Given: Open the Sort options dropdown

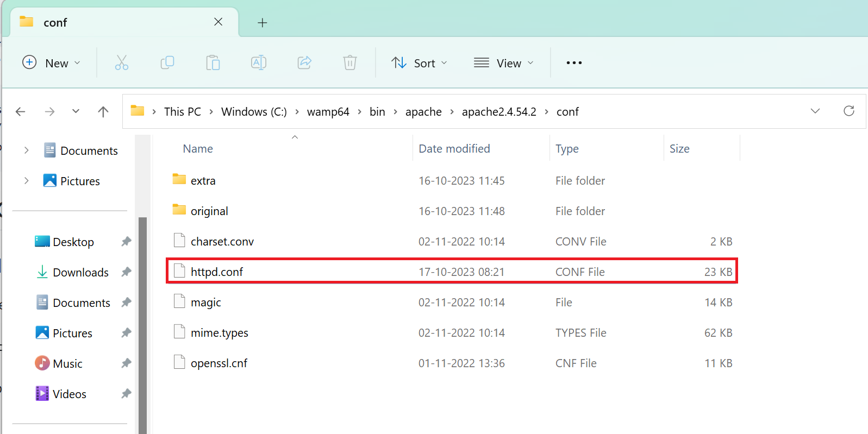Looking at the screenshot, I should (x=420, y=63).
